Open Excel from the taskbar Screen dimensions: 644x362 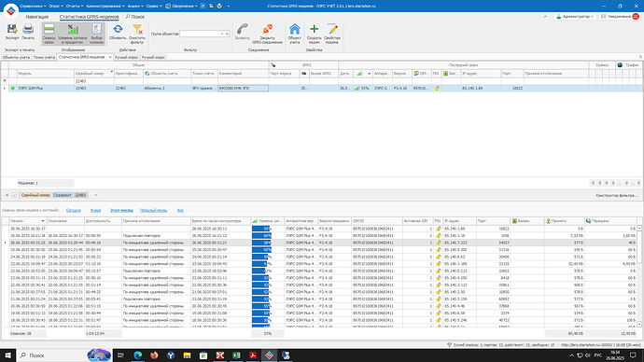(236, 355)
